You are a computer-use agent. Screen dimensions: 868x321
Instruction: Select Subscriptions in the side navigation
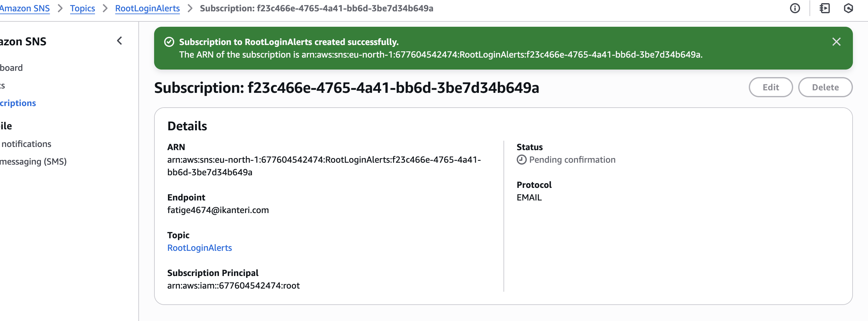(18, 103)
